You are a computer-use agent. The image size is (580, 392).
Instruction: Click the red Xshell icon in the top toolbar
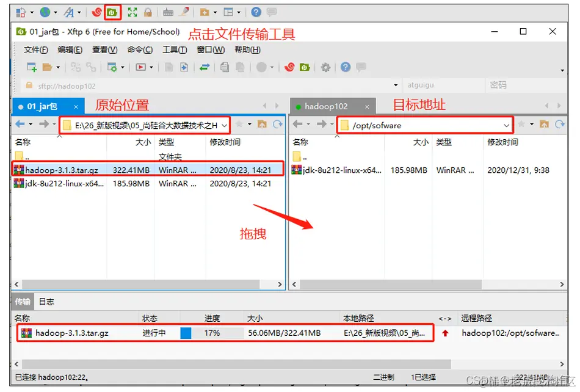click(x=96, y=13)
